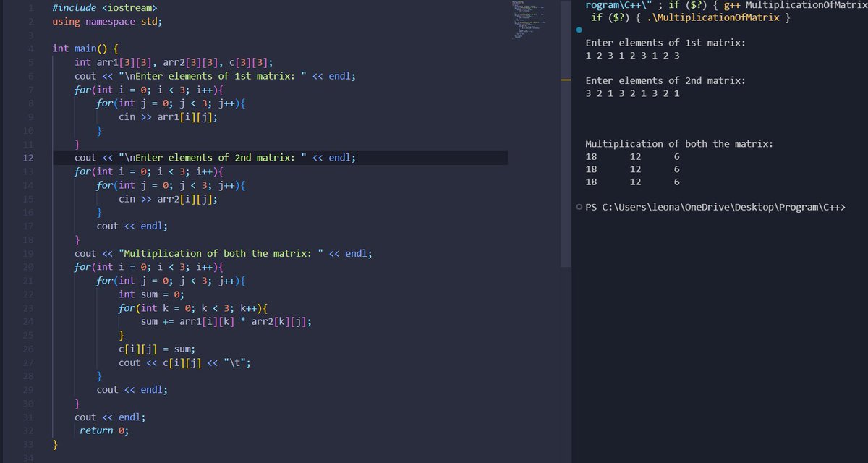Image resolution: width=868 pixels, height=463 pixels.
Task: Place cursor on 'int main() {'
Action: [87, 48]
